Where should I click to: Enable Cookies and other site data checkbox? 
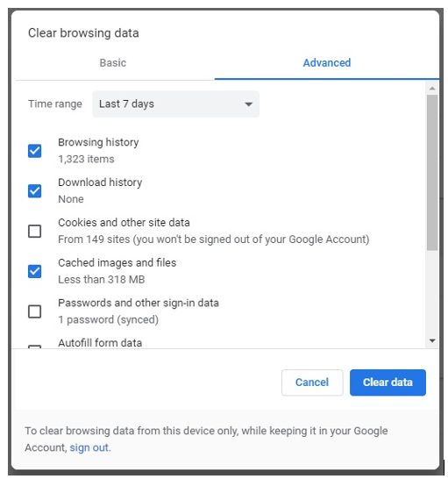point(34,231)
